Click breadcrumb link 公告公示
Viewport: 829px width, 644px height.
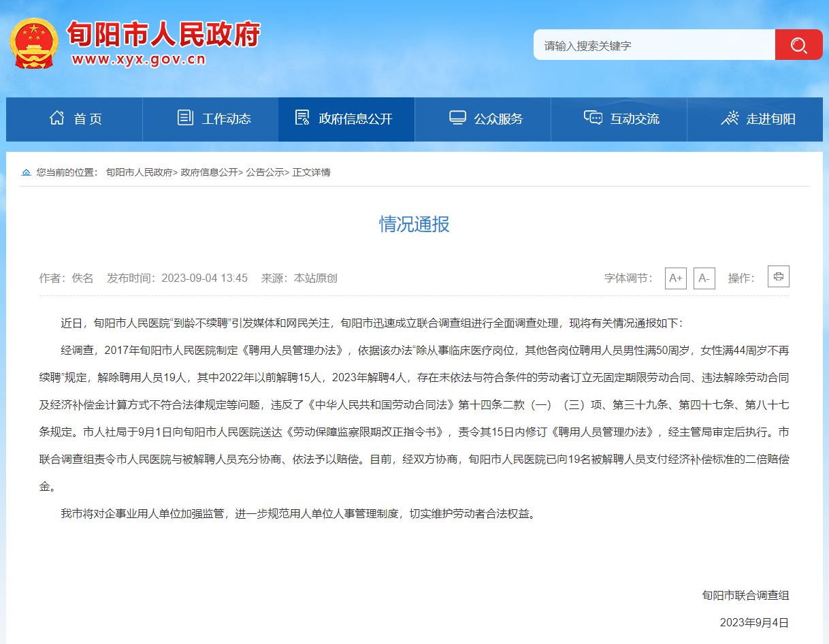(265, 173)
